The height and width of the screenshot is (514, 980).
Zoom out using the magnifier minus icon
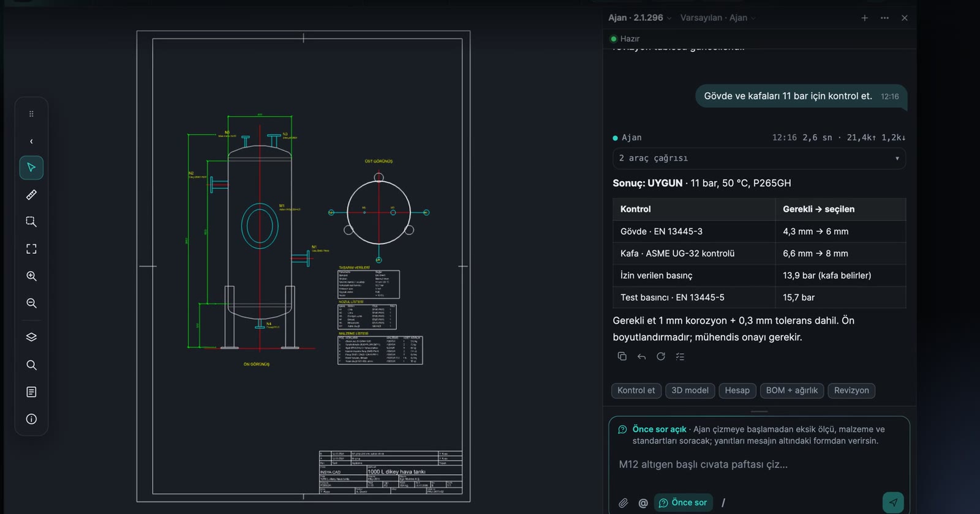(31, 303)
